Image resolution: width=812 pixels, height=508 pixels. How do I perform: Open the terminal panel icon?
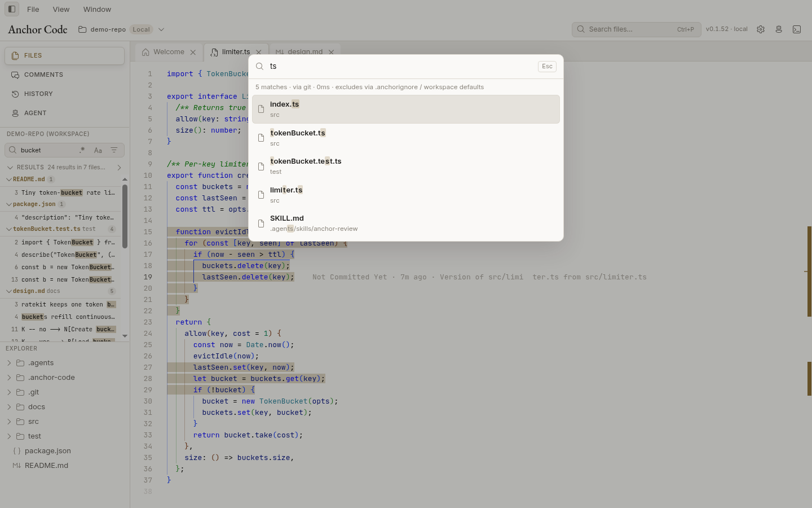pyautogui.click(x=797, y=29)
